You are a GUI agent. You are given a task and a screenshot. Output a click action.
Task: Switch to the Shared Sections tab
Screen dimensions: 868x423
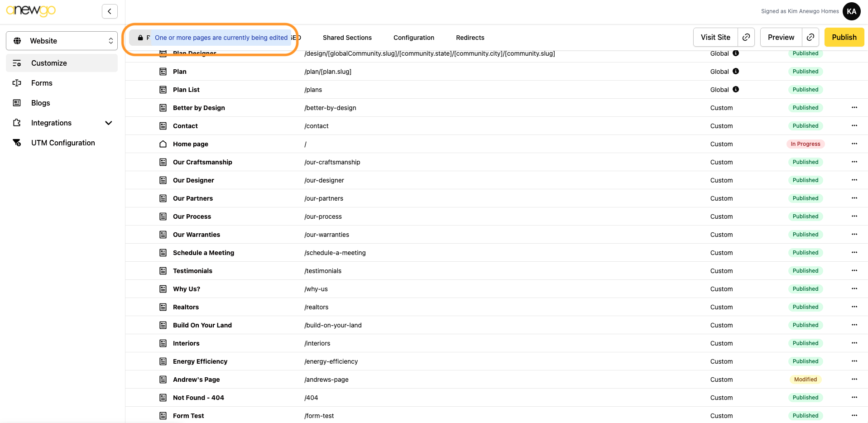coord(347,38)
